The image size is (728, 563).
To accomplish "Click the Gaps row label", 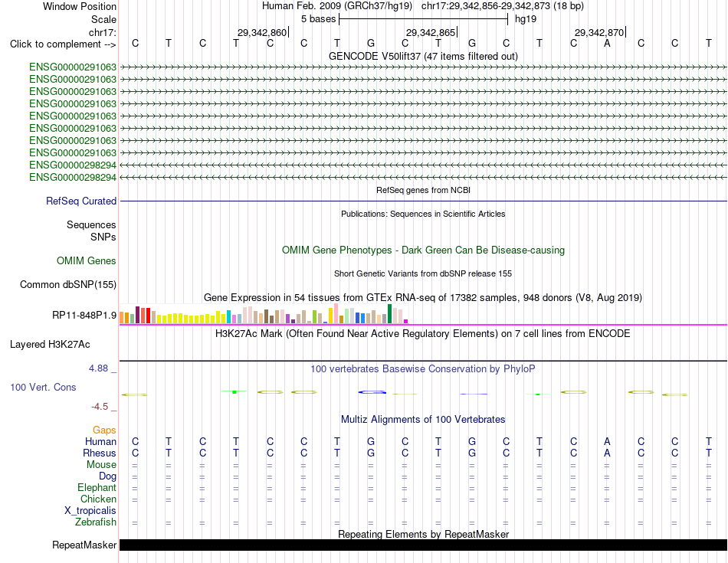I will click(104, 430).
